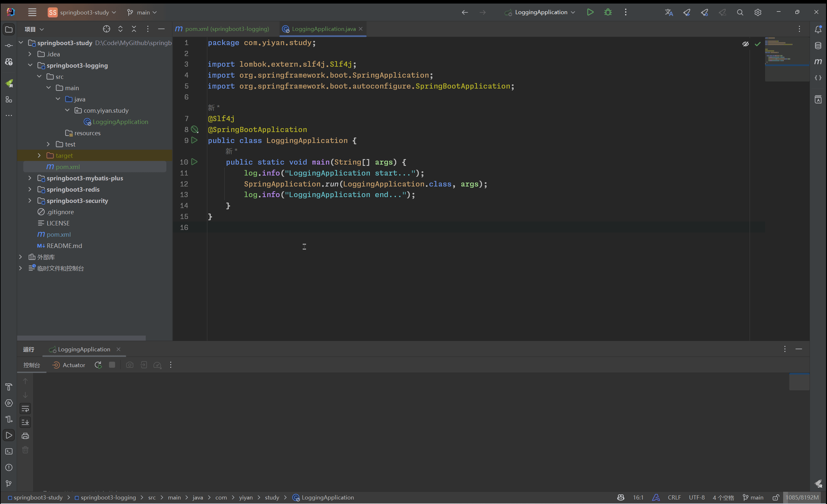Print console output using printer icon

25,436
